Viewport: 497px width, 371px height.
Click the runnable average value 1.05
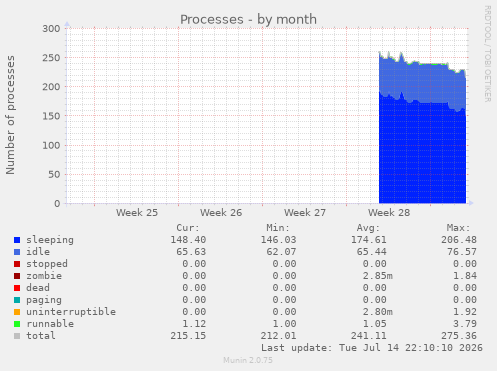375,324
